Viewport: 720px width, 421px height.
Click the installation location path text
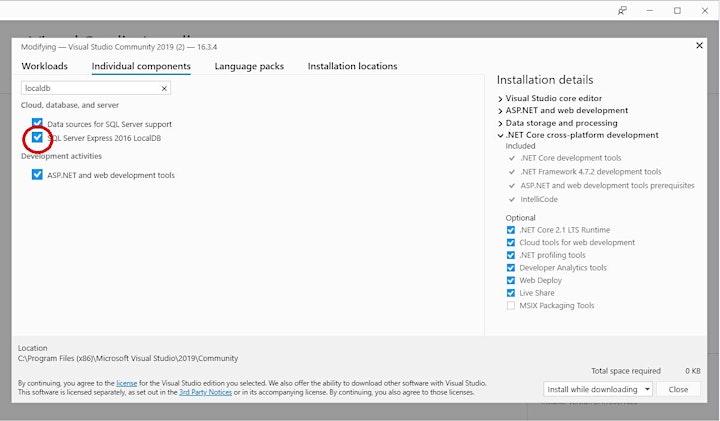pos(128,358)
